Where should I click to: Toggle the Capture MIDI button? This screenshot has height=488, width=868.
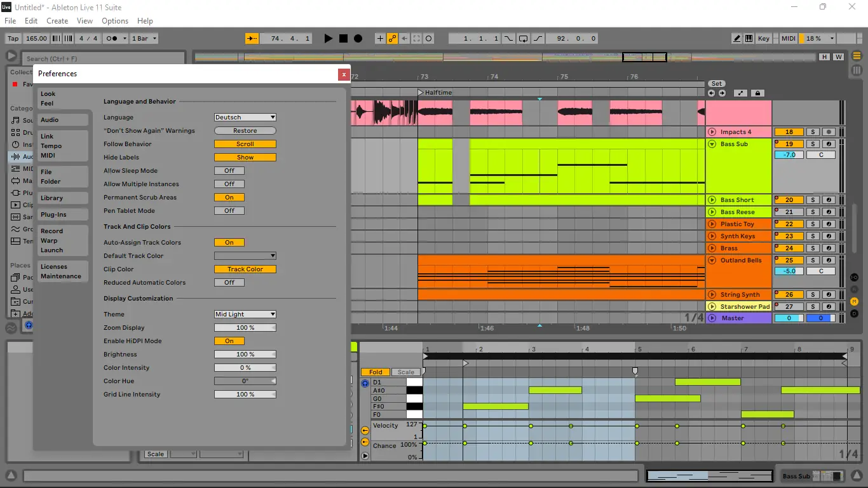pyautogui.click(x=416, y=39)
